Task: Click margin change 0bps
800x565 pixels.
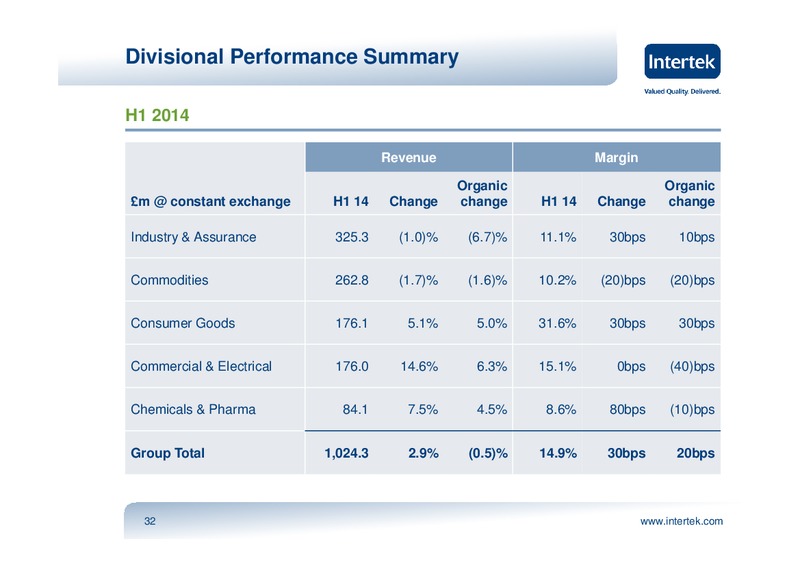Action: click(631, 366)
